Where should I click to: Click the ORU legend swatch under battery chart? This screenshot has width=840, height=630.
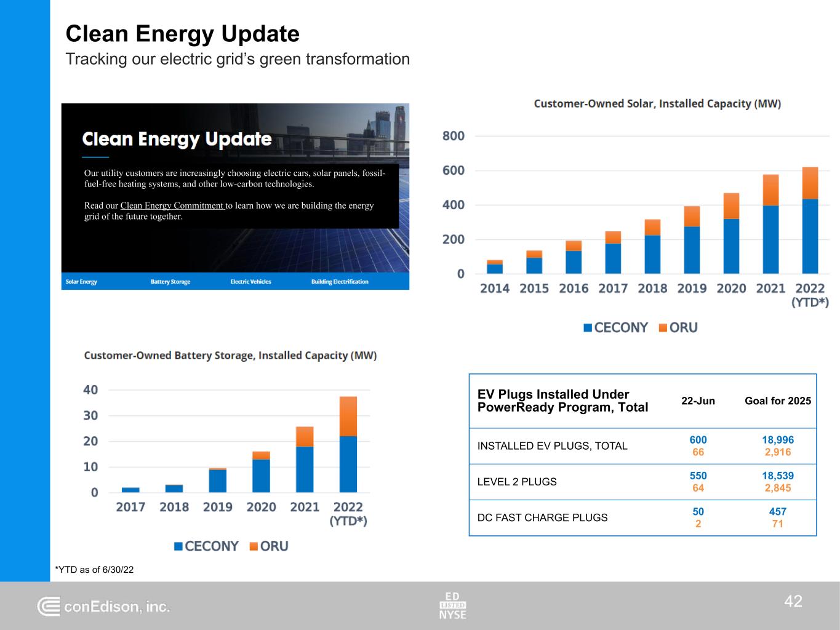[x=254, y=546]
